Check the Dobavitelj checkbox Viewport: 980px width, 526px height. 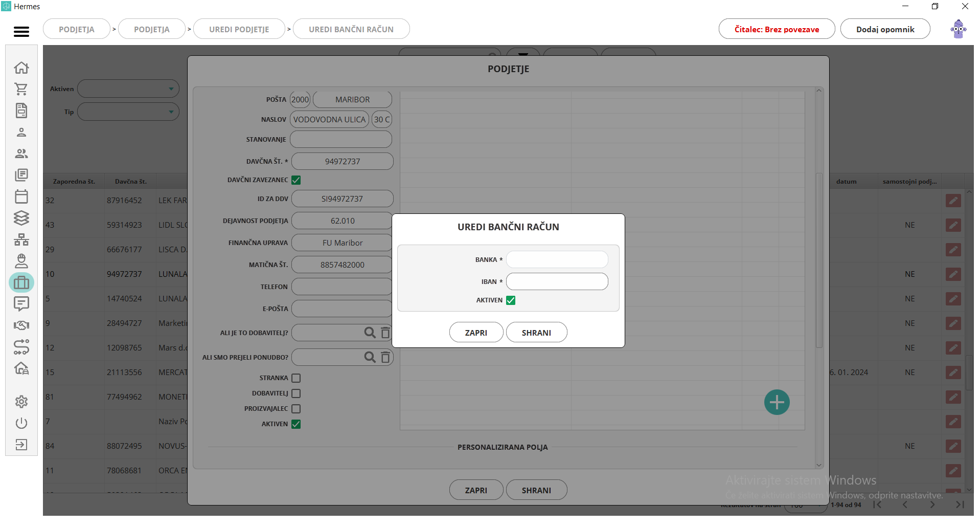[x=296, y=393]
